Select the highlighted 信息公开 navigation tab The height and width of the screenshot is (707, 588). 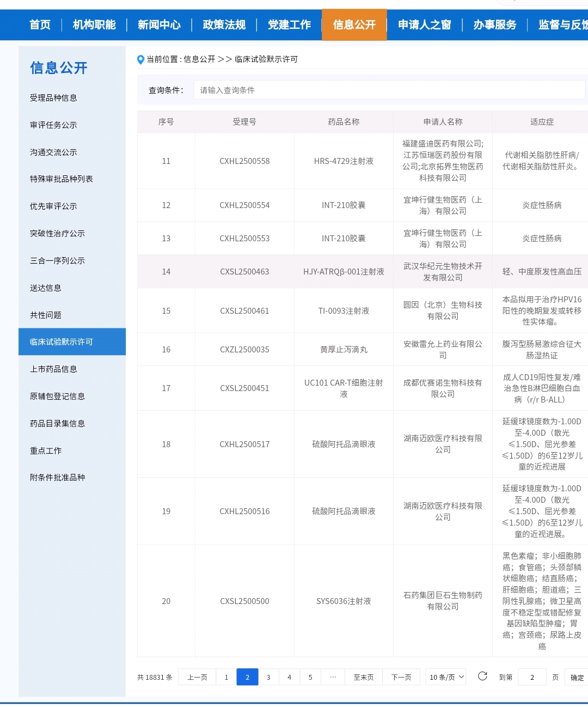click(354, 25)
